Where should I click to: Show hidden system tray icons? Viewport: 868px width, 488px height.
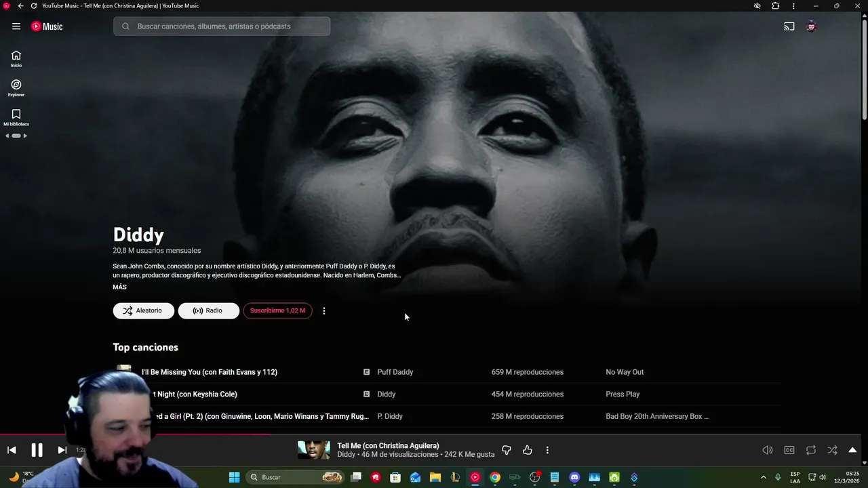click(763, 477)
